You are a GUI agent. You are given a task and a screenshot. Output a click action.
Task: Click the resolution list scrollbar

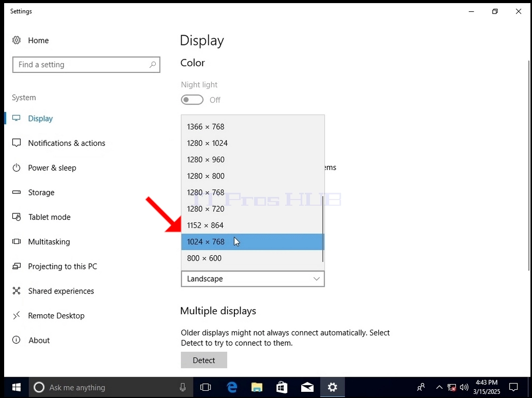[322, 229]
